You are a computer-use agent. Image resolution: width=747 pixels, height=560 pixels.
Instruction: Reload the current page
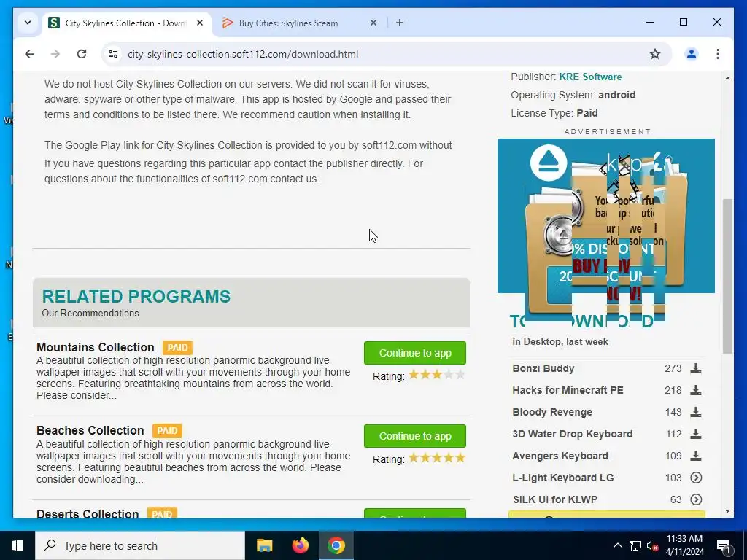click(82, 54)
